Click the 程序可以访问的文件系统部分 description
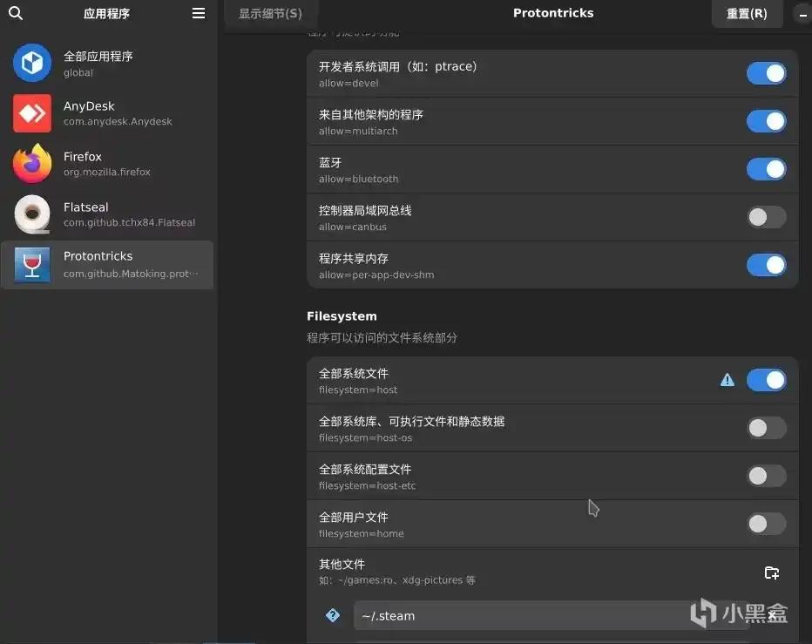Viewport: 812px width, 644px height. coord(382,338)
